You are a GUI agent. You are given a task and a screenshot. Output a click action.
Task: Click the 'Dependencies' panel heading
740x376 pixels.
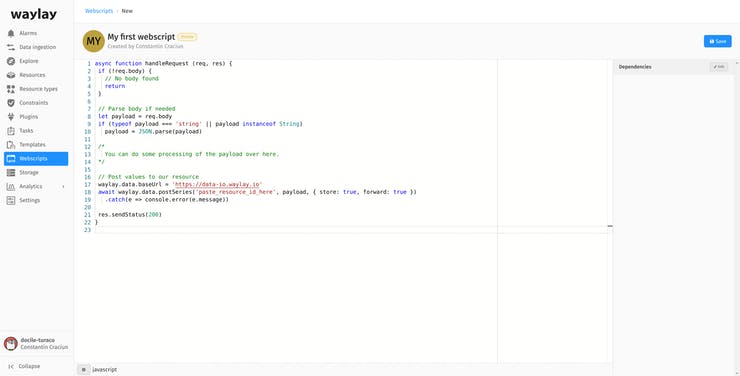635,67
